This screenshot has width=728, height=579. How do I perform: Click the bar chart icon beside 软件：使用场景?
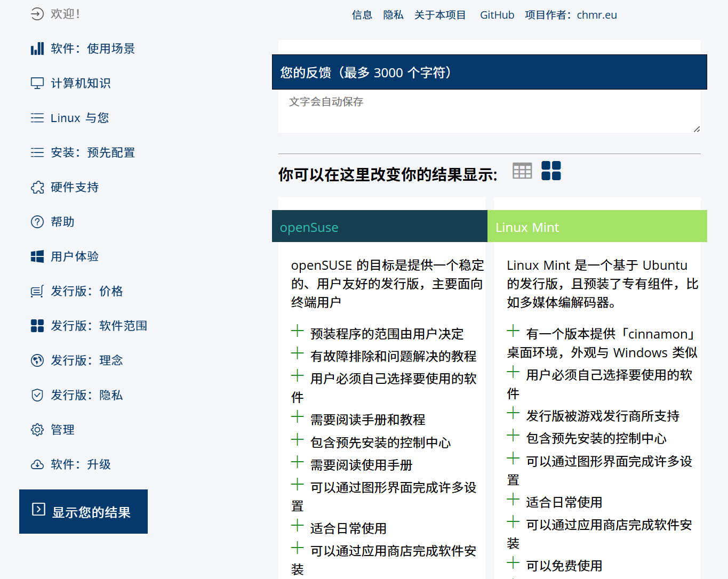pos(37,49)
